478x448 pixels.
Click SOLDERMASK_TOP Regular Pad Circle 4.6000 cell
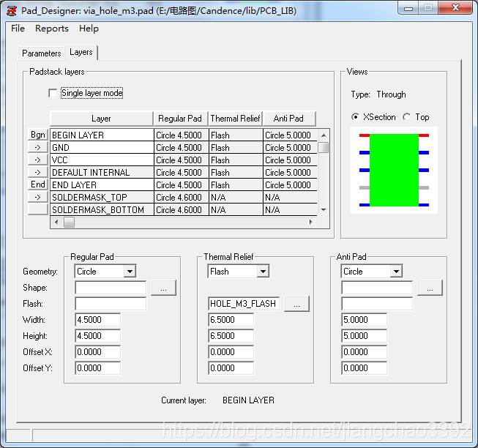[x=182, y=198]
